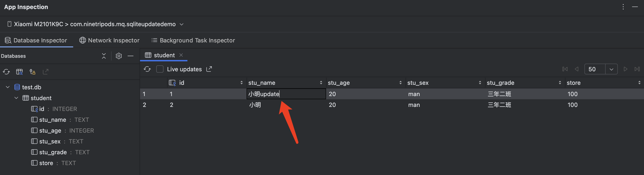
Task: Open Database Inspector settings gear
Action: 119,56
